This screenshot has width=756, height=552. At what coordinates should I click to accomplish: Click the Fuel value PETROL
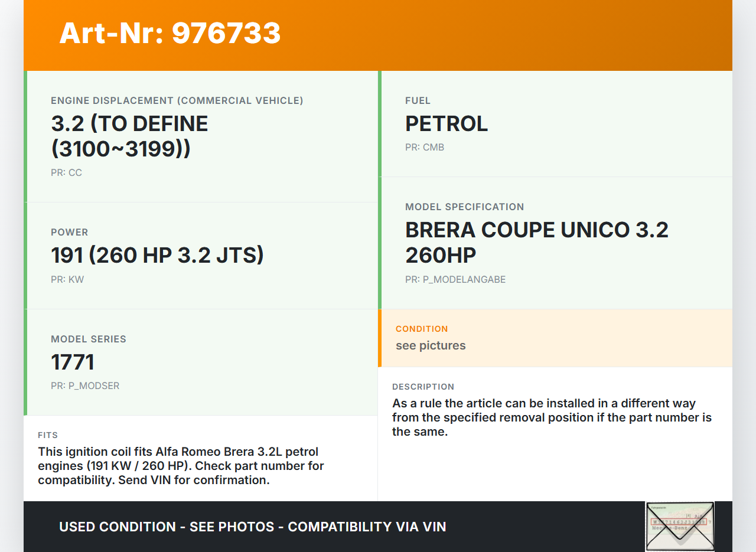click(447, 124)
